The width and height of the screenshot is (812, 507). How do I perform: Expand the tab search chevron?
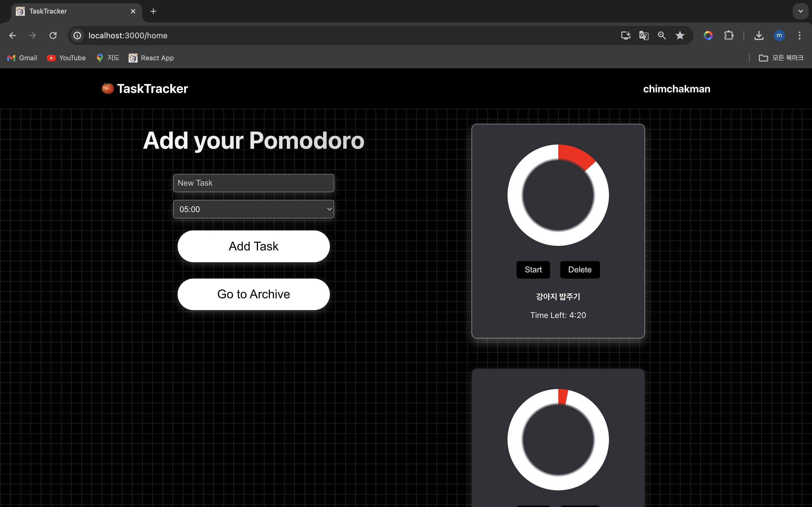(x=801, y=11)
